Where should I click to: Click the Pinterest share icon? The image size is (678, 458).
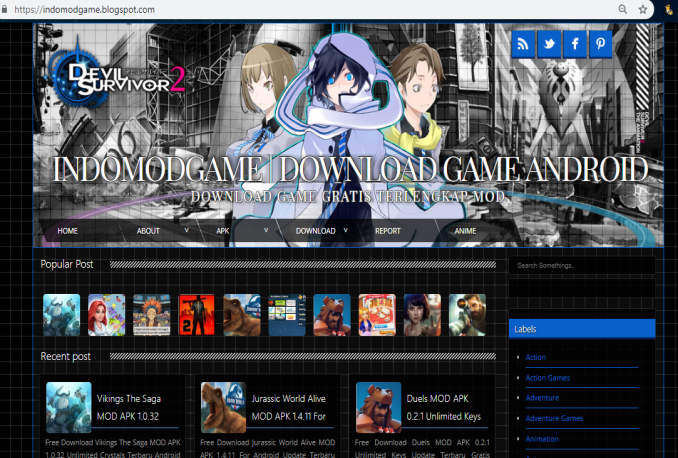[600, 45]
